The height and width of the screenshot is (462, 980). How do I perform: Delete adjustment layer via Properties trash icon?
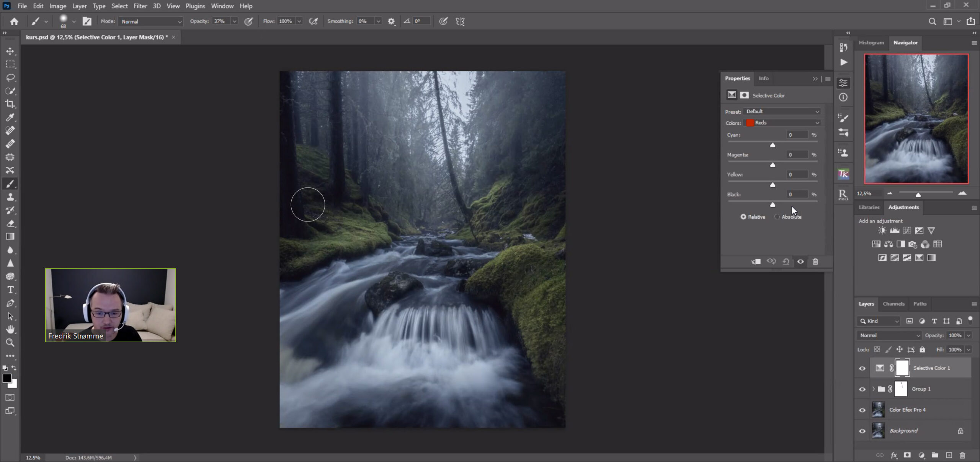(x=815, y=262)
